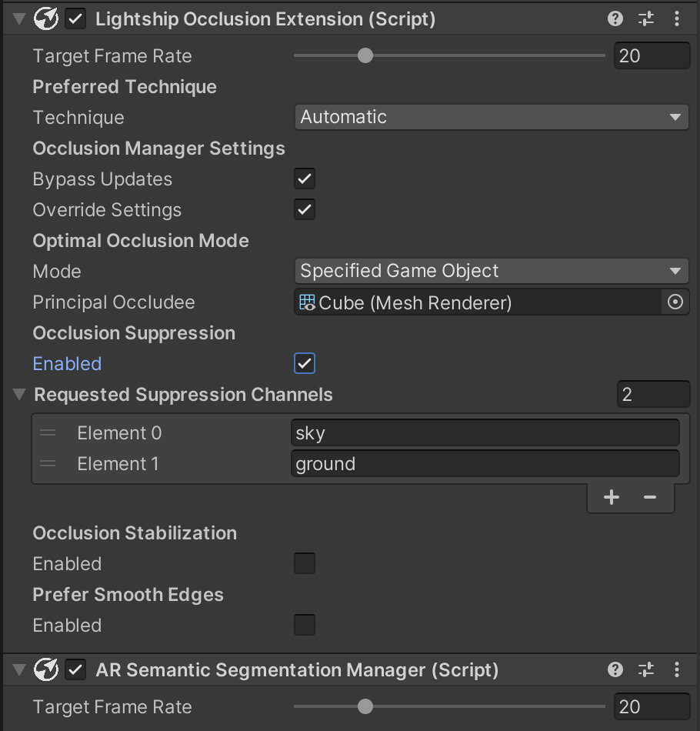
Task: Click the Lightship Occlusion Extension script icon
Action: click(46, 18)
